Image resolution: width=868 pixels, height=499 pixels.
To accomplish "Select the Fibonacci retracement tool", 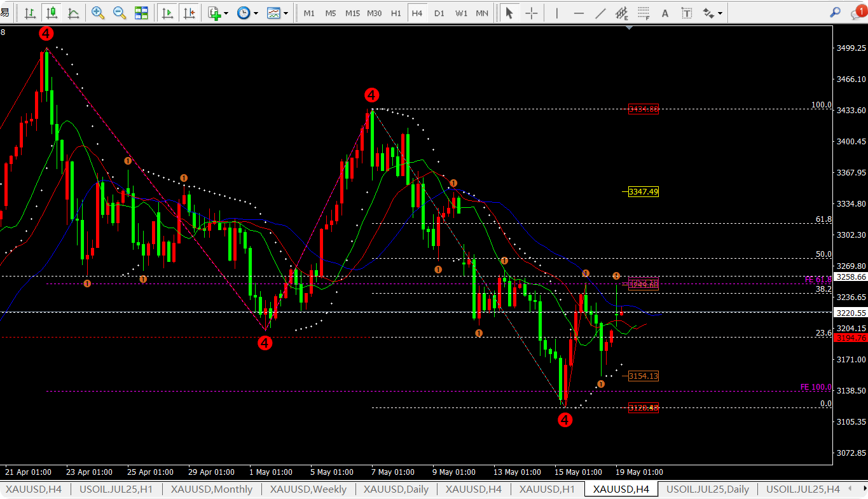I will pyautogui.click(x=644, y=13).
